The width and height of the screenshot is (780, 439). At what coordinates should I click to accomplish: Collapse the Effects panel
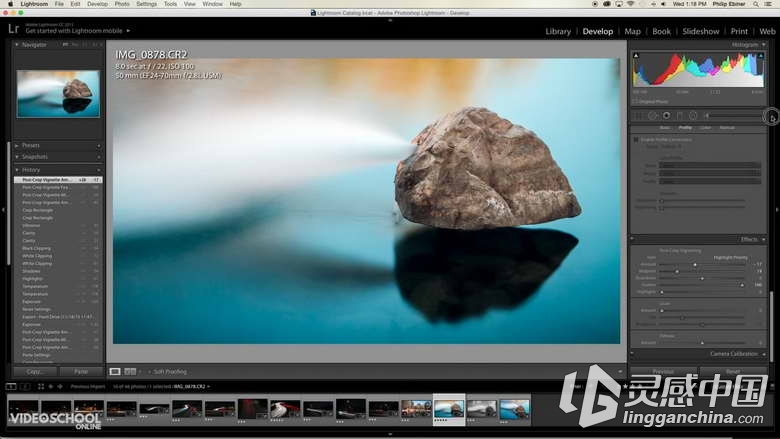pos(764,240)
